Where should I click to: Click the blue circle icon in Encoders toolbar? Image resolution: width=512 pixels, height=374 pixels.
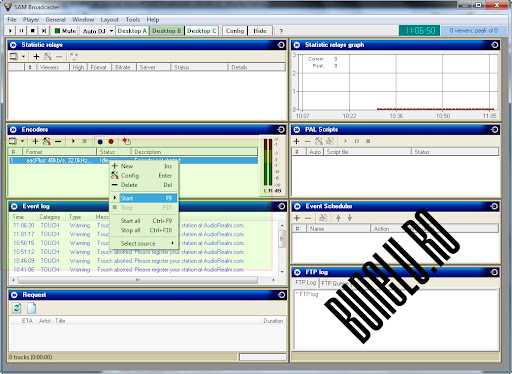[x=100, y=142]
